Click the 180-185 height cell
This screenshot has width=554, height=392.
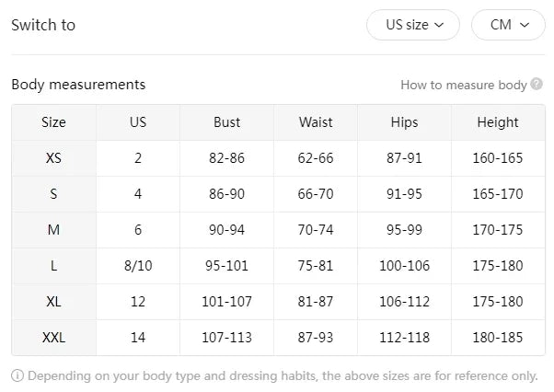pyautogui.click(x=497, y=338)
